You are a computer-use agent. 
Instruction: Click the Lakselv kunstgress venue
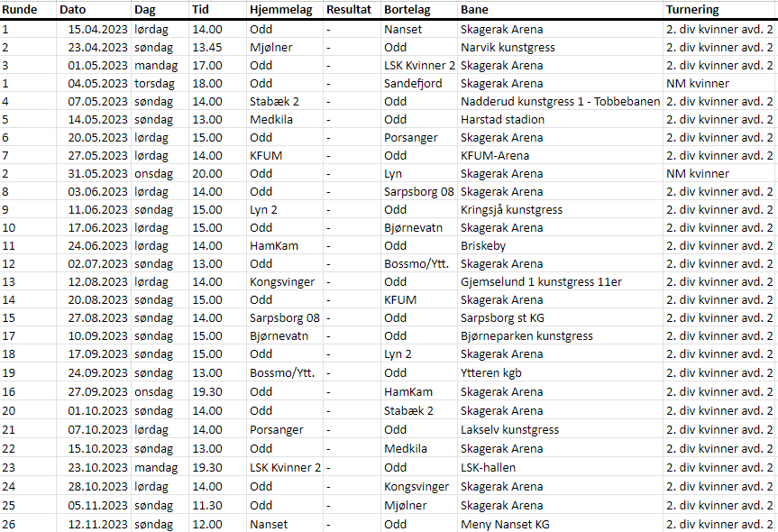509,430
